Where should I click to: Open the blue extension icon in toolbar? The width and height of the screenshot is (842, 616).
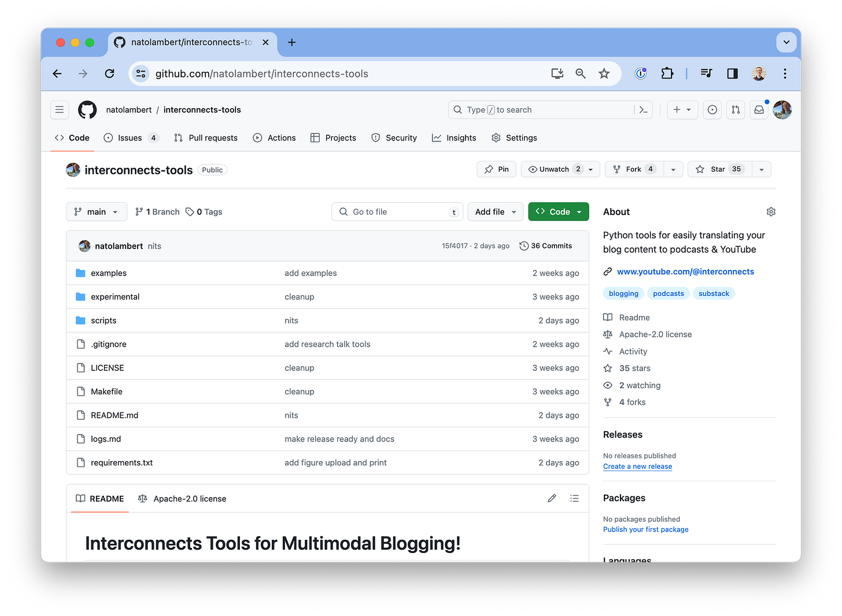(x=641, y=73)
